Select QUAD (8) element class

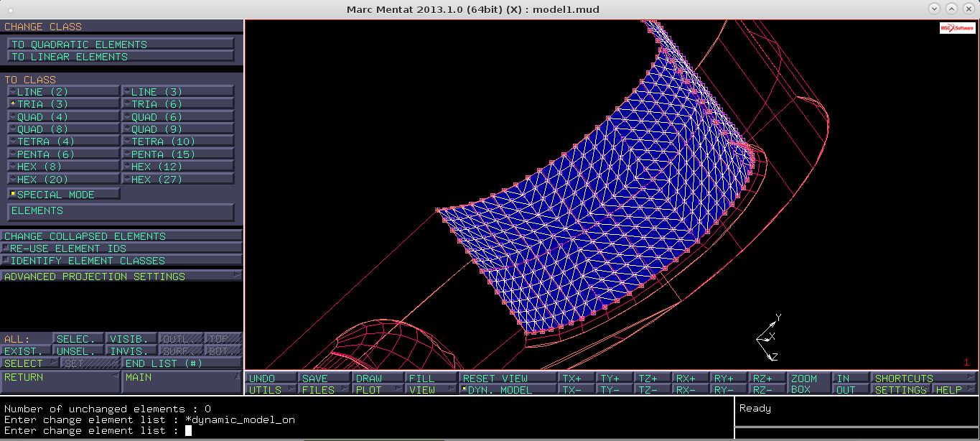pos(63,129)
